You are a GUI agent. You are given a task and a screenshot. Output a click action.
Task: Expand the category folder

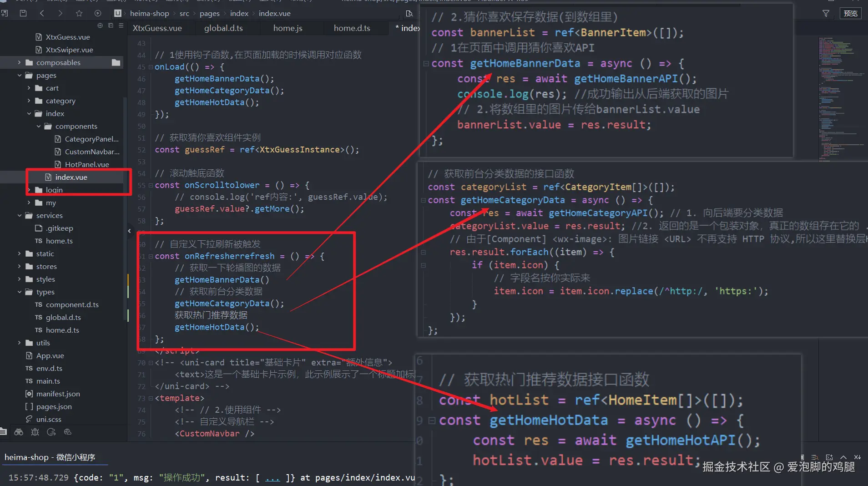click(x=29, y=101)
